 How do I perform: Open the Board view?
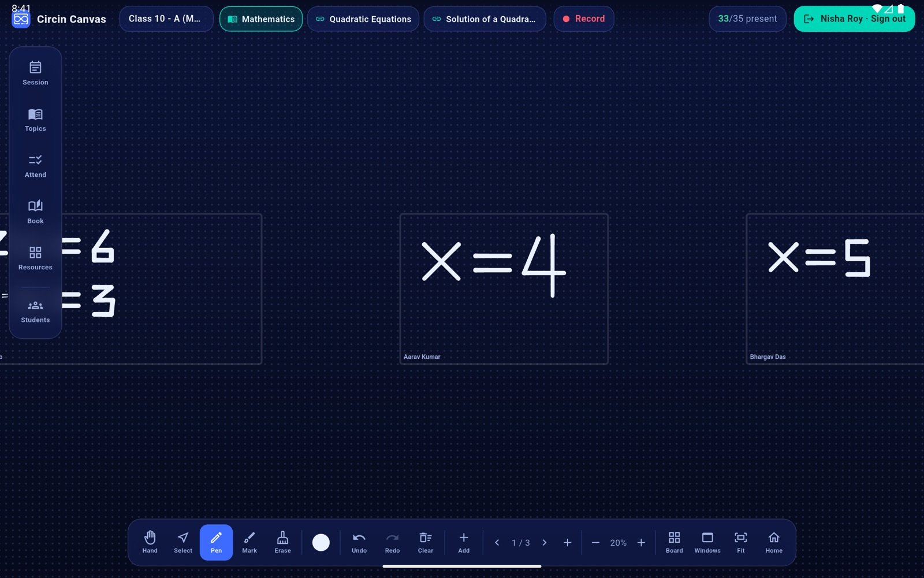click(x=674, y=542)
